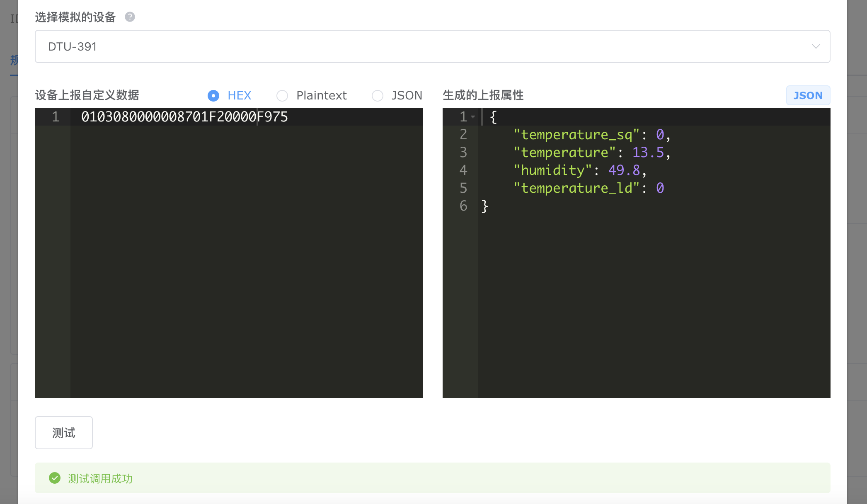
Task: Open the DTU-391 device dropdown
Action: pos(432,46)
